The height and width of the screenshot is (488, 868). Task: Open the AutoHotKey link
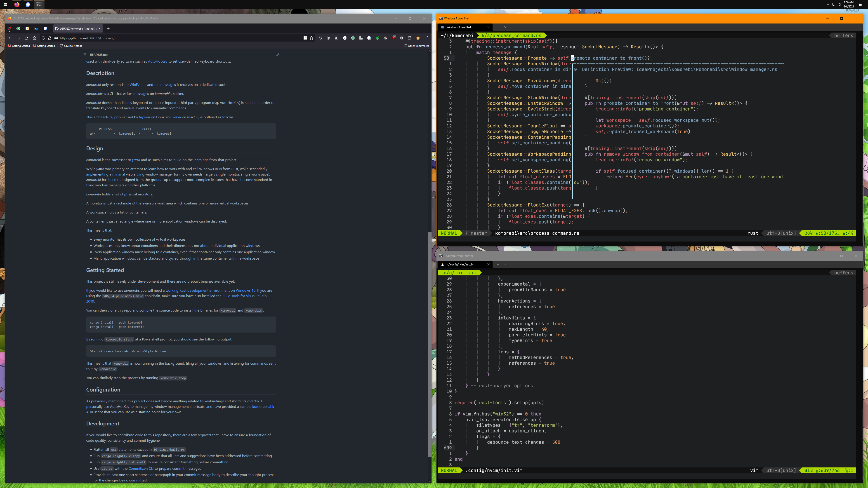coord(157,61)
